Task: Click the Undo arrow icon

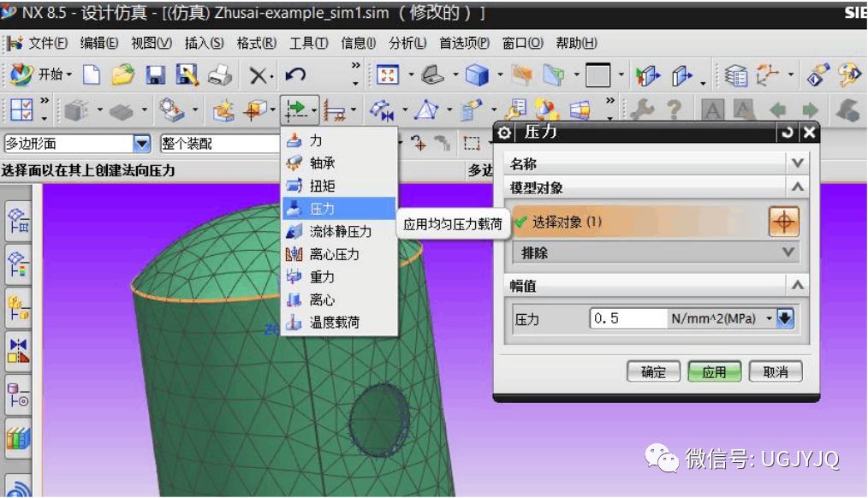Action: pos(295,74)
